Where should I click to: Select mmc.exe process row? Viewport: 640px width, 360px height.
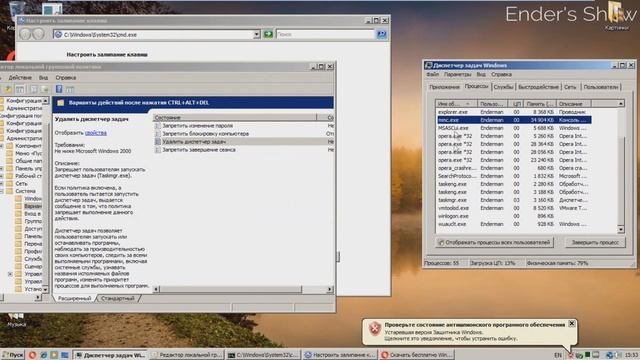514,120
